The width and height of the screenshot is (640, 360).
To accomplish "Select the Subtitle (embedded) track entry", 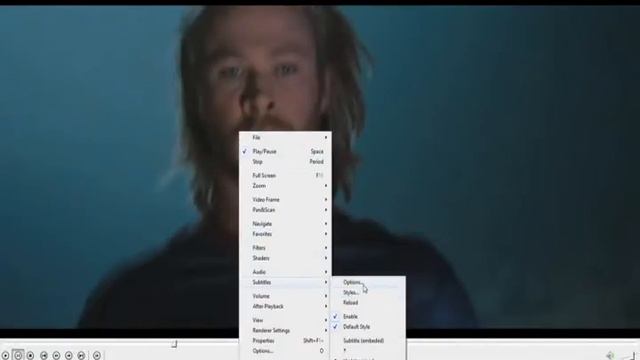I will (x=369, y=340).
